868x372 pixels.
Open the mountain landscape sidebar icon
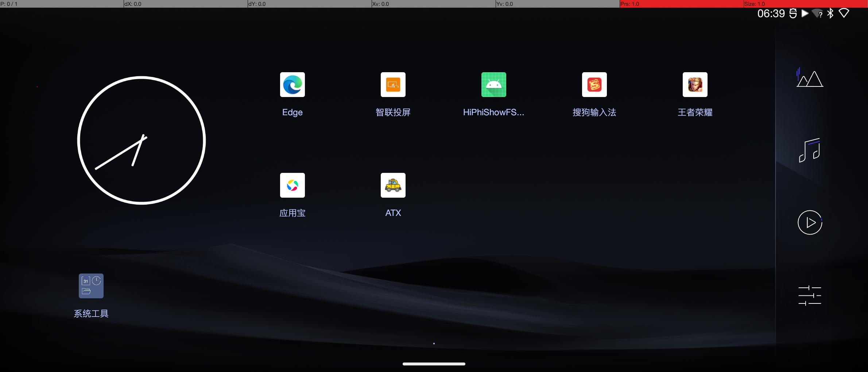point(810,77)
